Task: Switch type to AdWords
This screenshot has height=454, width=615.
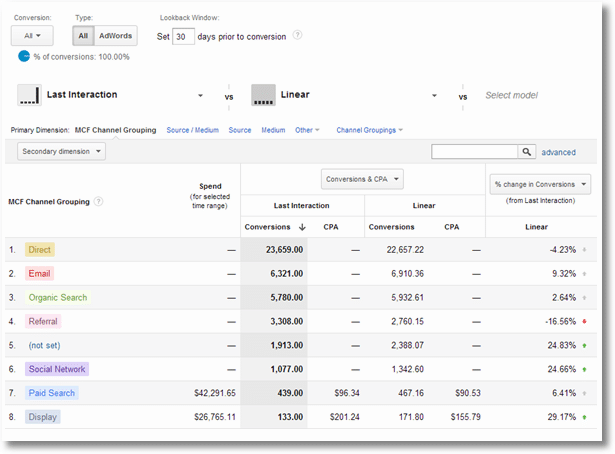Action: [115, 36]
